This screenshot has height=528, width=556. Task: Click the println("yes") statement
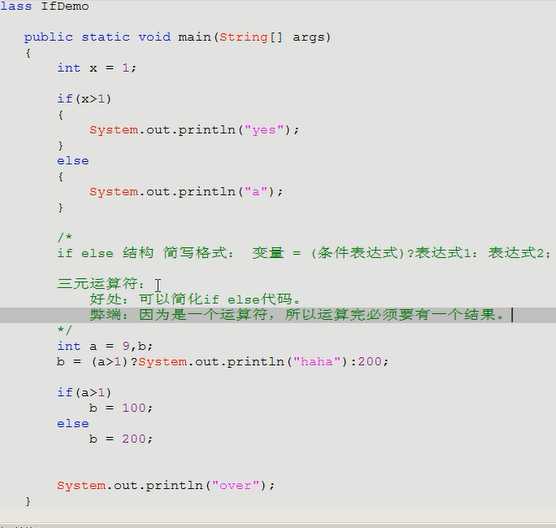point(194,130)
